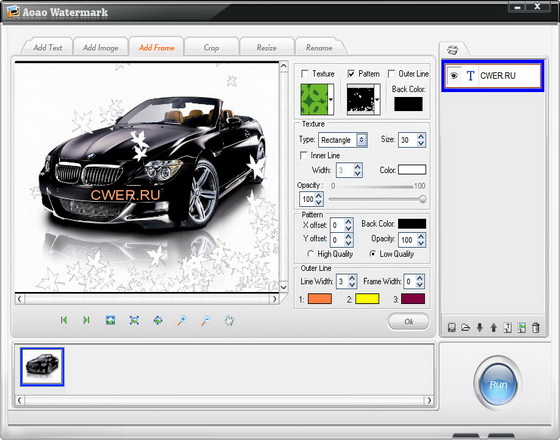
Task: Expand the black pattern picker dropdown
Action: [377, 100]
